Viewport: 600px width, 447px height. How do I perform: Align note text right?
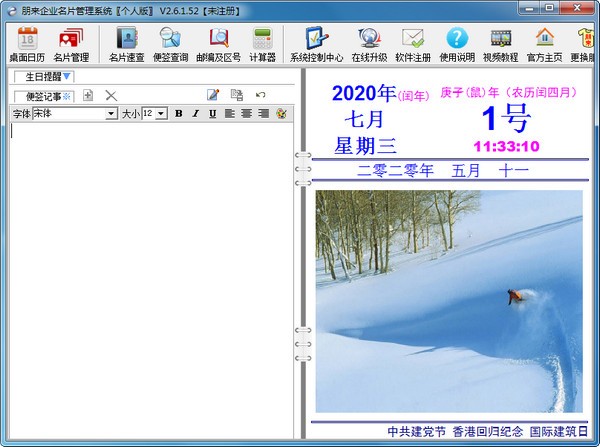pos(264,113)
